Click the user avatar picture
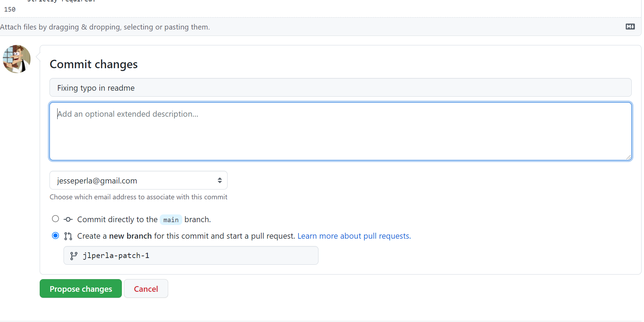Image resolution: width=644 pixels, height=322 pixels. pos(17,59)
